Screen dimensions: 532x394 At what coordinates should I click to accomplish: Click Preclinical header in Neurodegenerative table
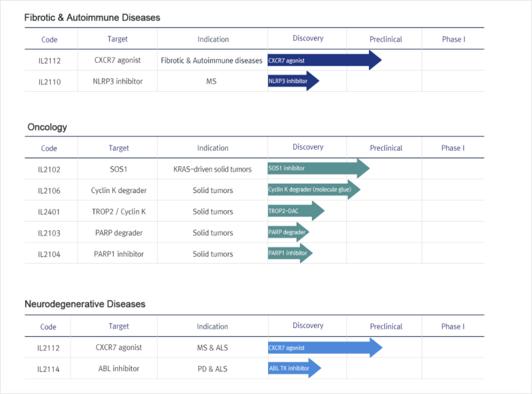pyautogui.click(x=386, y=326)
